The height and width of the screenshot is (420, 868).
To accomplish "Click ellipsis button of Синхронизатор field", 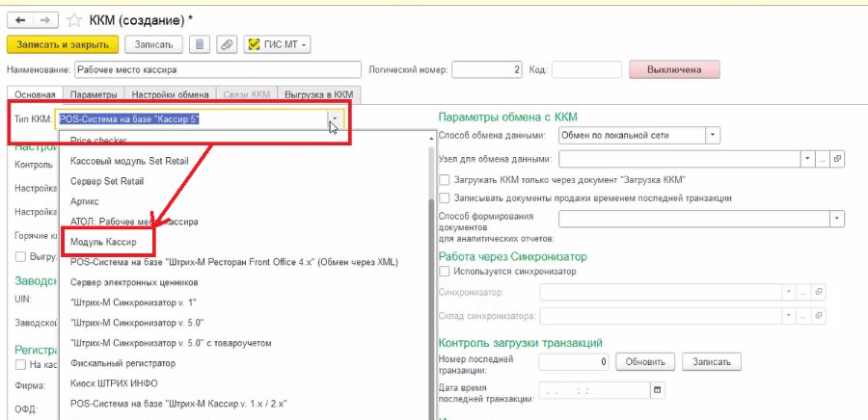I will (x=802, y=292).
